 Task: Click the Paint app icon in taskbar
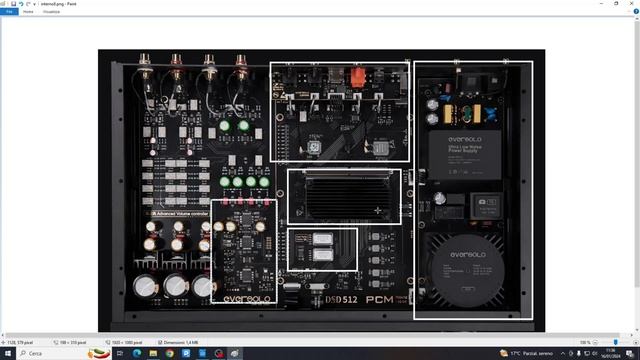coord(235,353)
